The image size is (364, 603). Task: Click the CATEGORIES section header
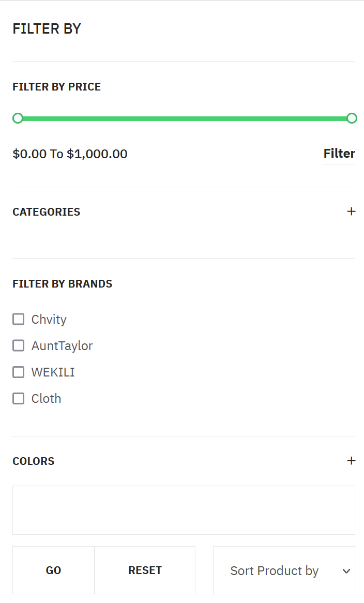point(47,212)
